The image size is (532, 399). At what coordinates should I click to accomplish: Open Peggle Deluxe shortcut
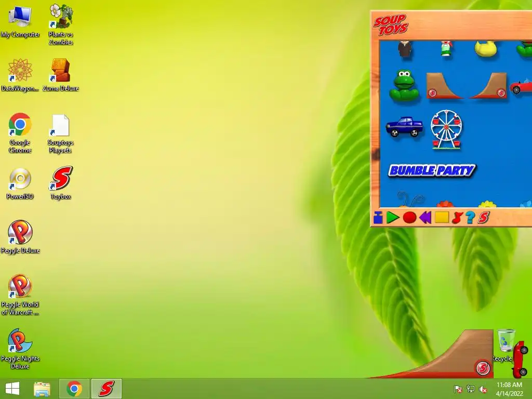(x=20, y=237)
